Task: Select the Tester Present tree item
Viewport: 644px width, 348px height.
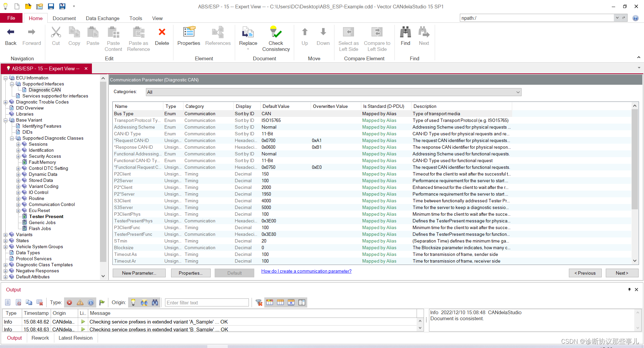Action: [x=46, y=217]
